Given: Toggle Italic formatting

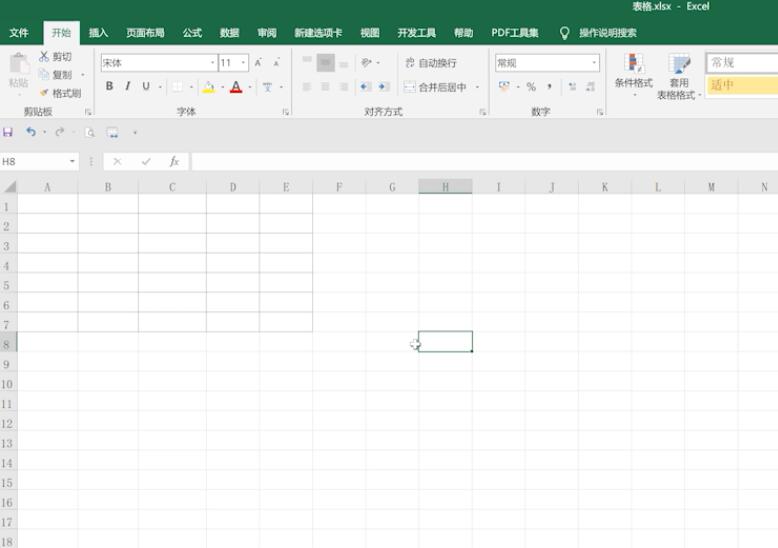Looking at the screenshot, I should coord(128,86).
